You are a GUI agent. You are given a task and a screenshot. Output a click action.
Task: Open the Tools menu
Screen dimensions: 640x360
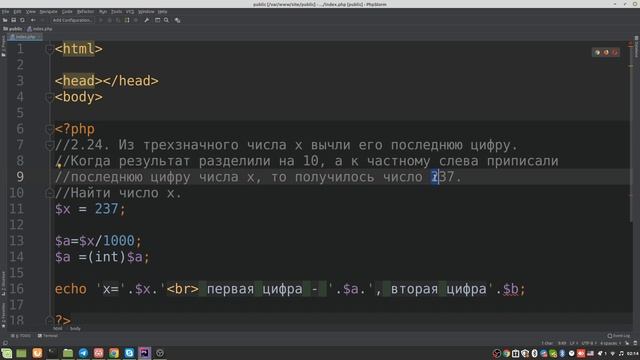pyautogui.click(x=116, y=11)
